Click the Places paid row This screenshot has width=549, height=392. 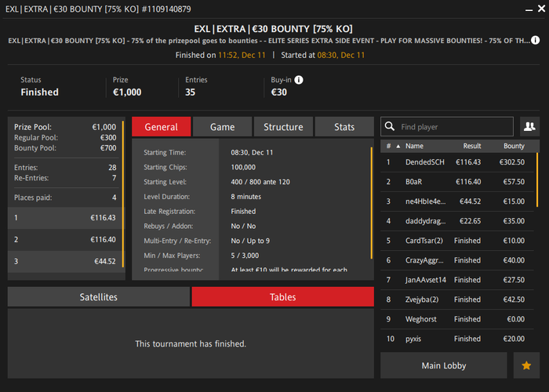point(65,198)
